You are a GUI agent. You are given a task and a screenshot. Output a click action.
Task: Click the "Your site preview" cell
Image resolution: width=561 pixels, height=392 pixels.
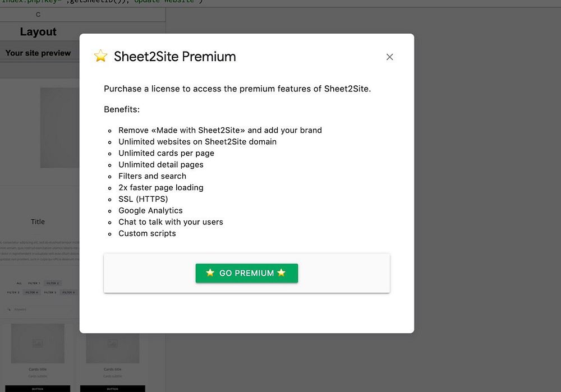[x=38, y=53]
